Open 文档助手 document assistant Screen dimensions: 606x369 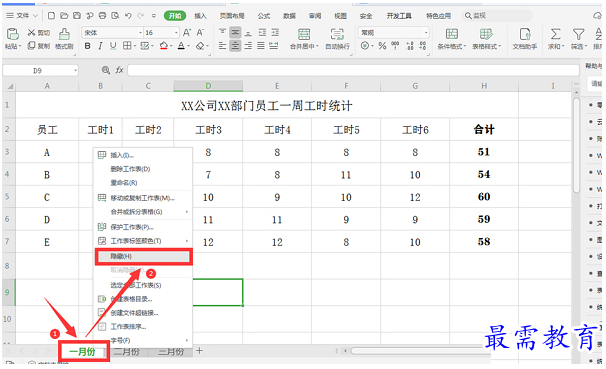[x=524, y=39]
